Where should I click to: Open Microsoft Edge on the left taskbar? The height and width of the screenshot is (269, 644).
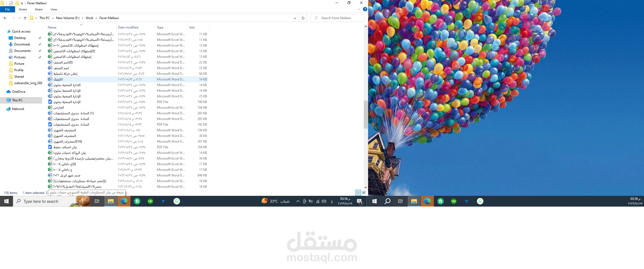124,201
